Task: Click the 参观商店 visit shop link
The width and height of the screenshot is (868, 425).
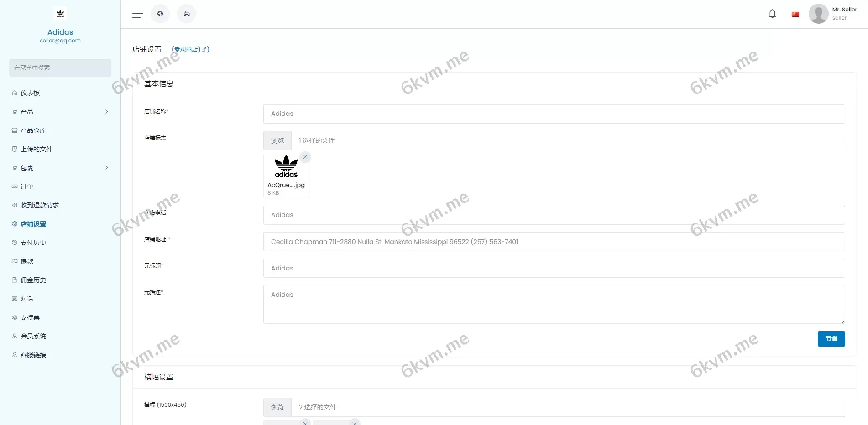Action: (x=190, y=49)
